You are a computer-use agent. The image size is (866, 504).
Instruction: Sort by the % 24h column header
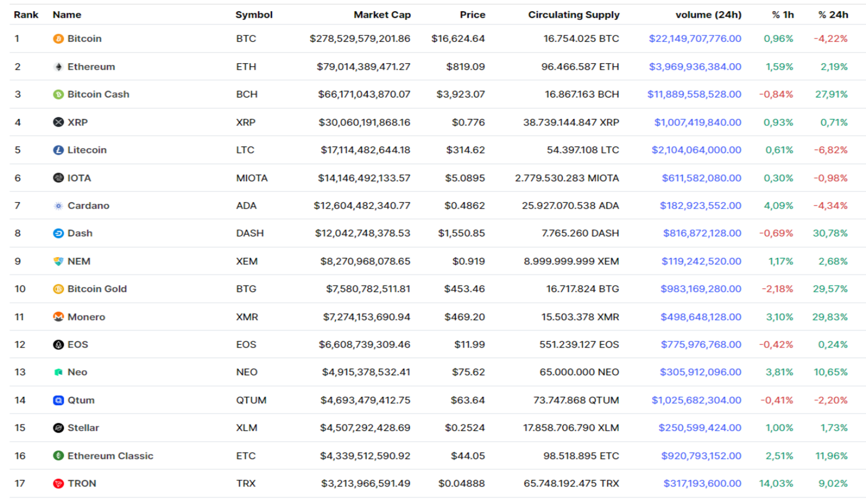(x=833, y=15)
